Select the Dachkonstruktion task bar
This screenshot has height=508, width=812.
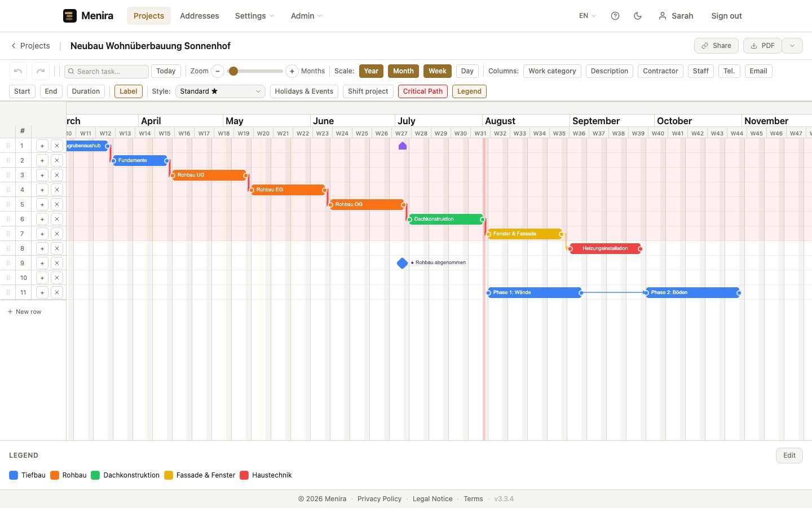(446, 219)
